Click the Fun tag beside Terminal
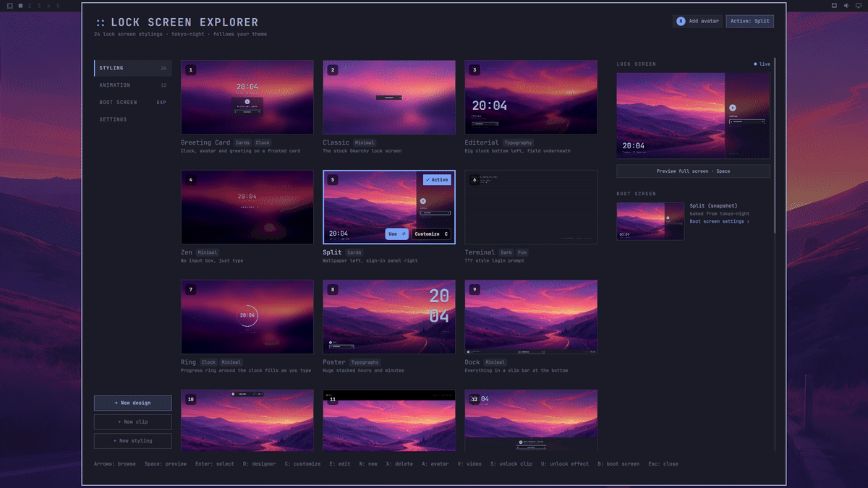Viewport: 868px width, 488px height. (522, 253)
